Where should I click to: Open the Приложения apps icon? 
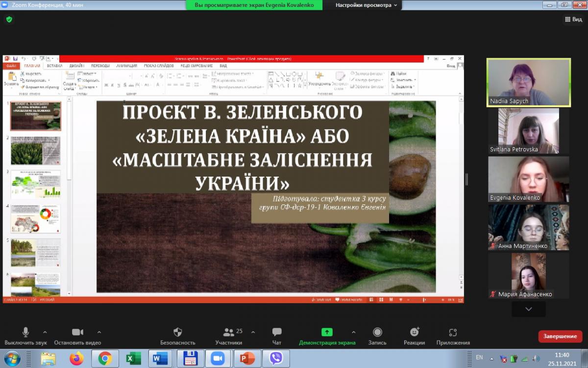pyautogui.click(x=453, y=333)
